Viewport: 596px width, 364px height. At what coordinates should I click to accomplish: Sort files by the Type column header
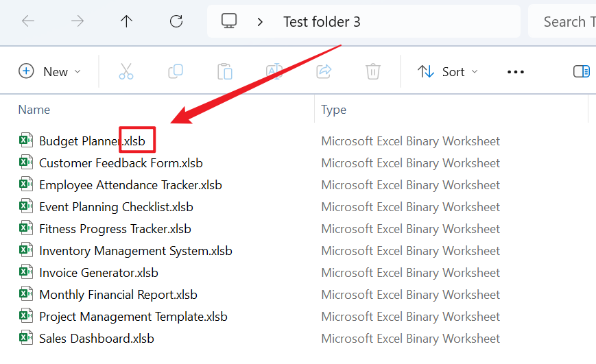click(334, 110)
